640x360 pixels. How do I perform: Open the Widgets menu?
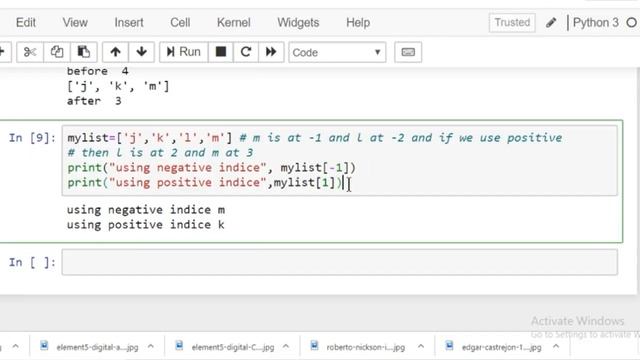pyautogui.click(x=298, y=22)
